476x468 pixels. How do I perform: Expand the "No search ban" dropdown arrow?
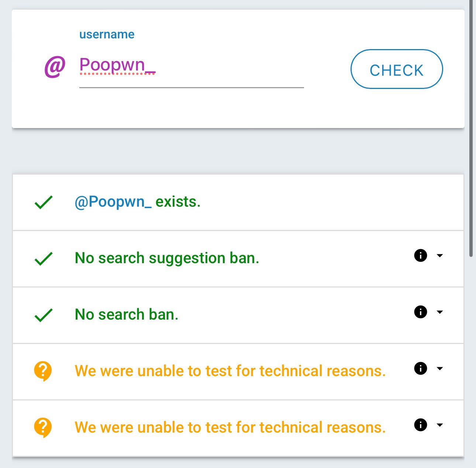(439, 312)
